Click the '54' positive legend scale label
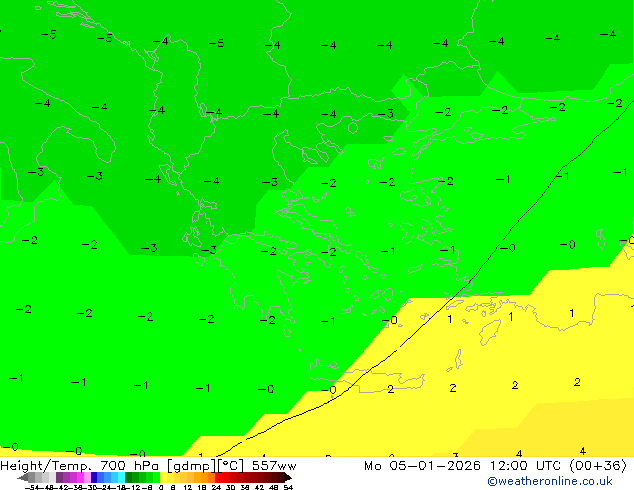Image resolution: width=634 pixels, height=490 pixels. coord(288,487)
